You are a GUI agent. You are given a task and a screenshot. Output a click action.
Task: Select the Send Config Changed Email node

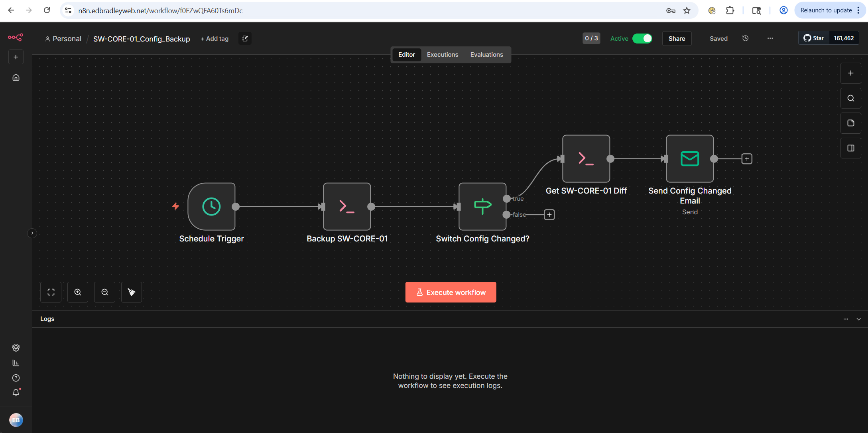point(689,158)
